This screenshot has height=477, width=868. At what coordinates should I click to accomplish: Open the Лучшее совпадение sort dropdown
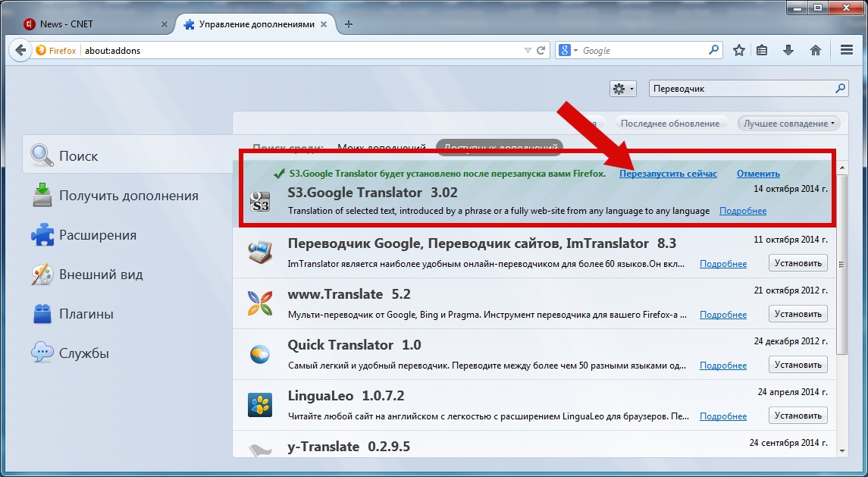[789, 124]
